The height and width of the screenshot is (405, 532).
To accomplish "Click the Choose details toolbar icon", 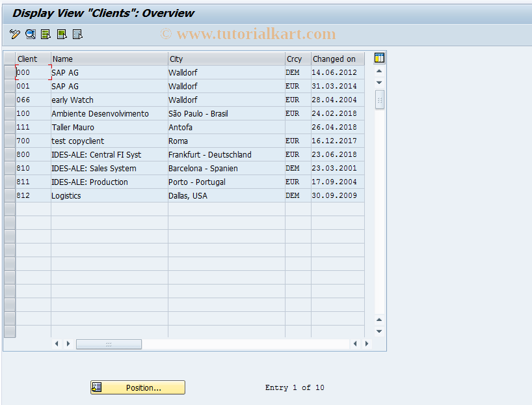I will [x=30, y=34].
